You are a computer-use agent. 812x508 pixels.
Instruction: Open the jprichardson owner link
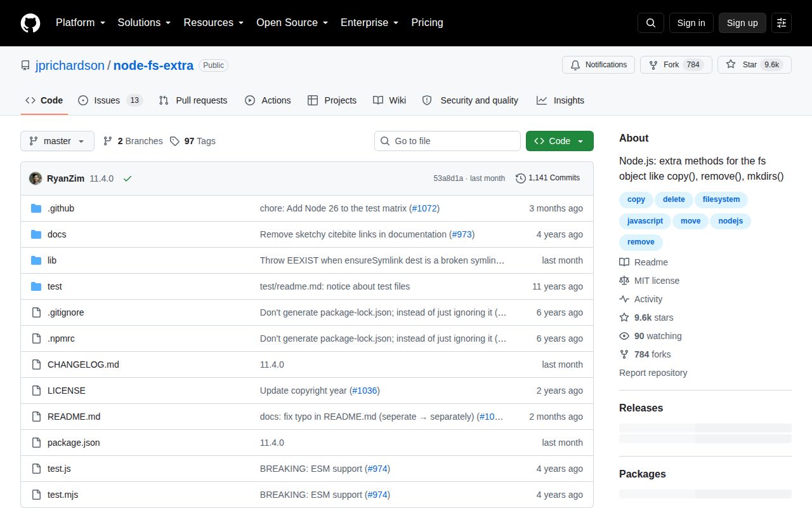pos(70,65)
